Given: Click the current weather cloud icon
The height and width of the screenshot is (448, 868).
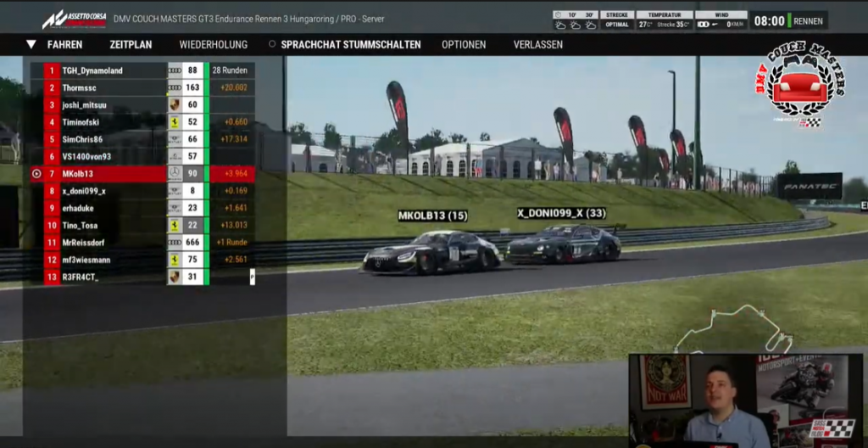Looking at the screenshot, I should (x=559, y=25).
